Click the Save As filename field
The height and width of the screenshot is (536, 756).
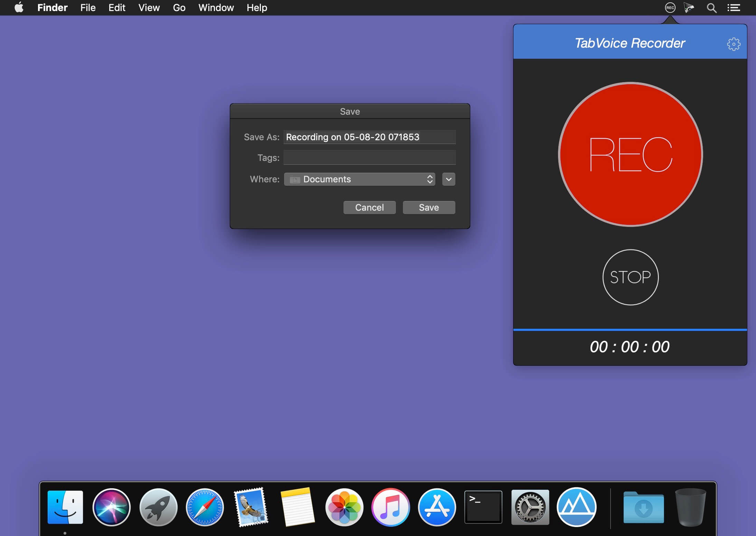pos(369,137)
